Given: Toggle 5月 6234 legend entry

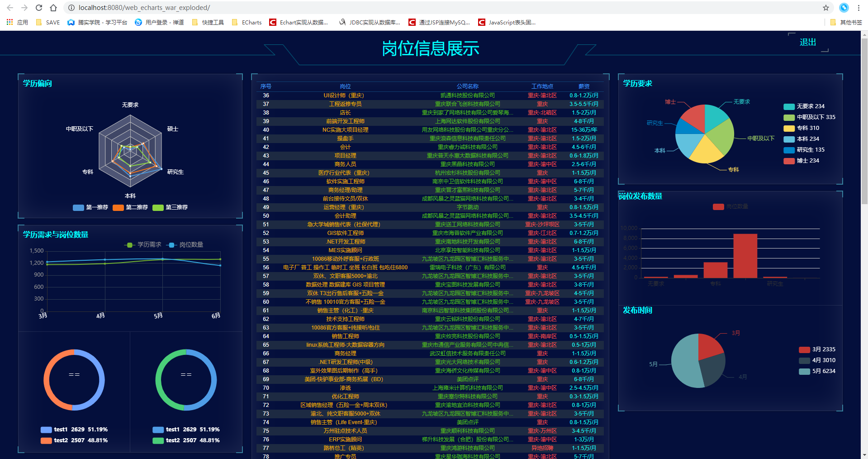Looking at the screenshot, I should [x=817, y=371].
